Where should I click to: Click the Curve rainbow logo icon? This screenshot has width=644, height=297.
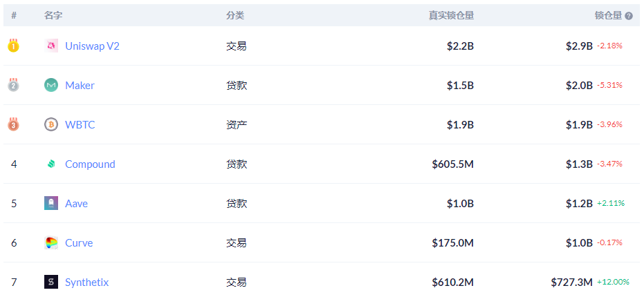click(51, 243)
